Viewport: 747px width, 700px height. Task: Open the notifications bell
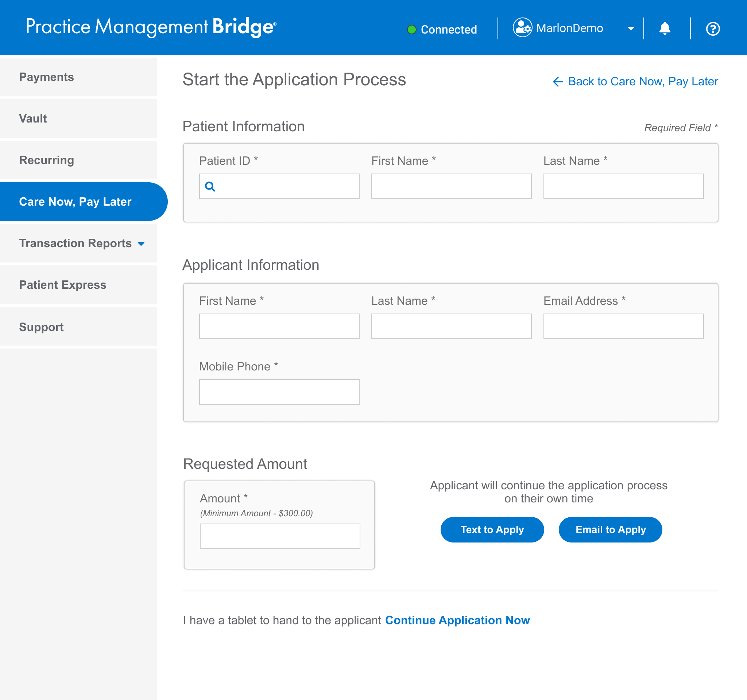click(x=665, y=28)
